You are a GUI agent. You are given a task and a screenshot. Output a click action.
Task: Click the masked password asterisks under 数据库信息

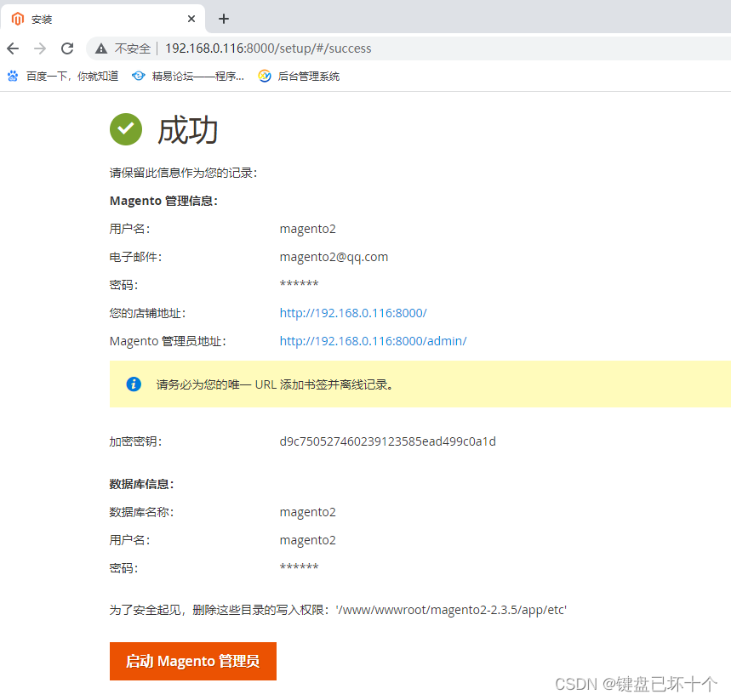[300, 566]
